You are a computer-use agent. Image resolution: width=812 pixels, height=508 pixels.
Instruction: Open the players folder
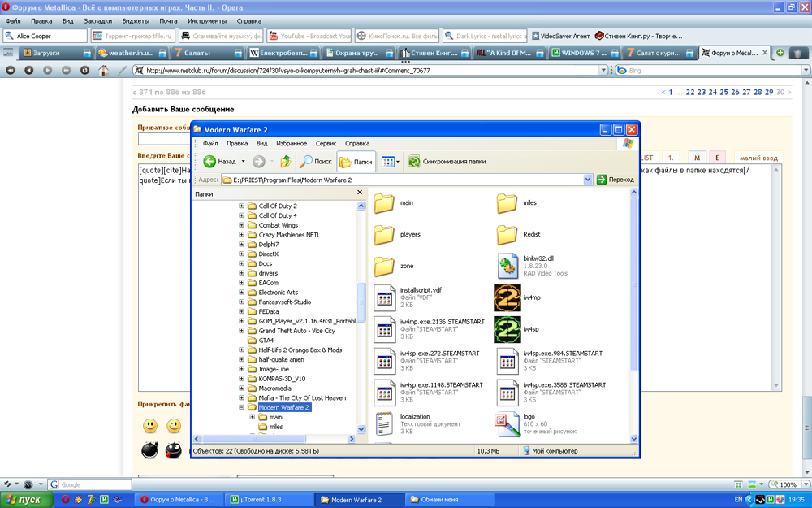pos(384,235)
